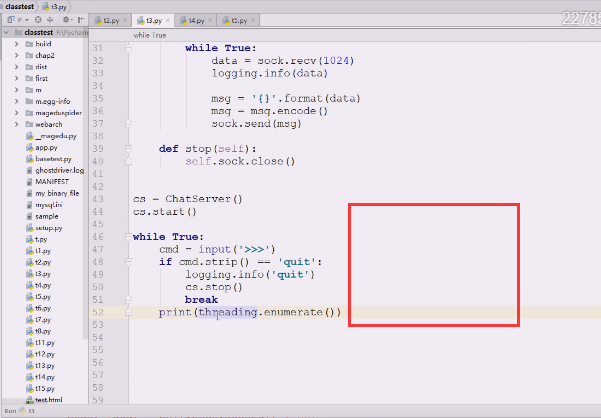Expand the webarch folder

coord(16,125)
